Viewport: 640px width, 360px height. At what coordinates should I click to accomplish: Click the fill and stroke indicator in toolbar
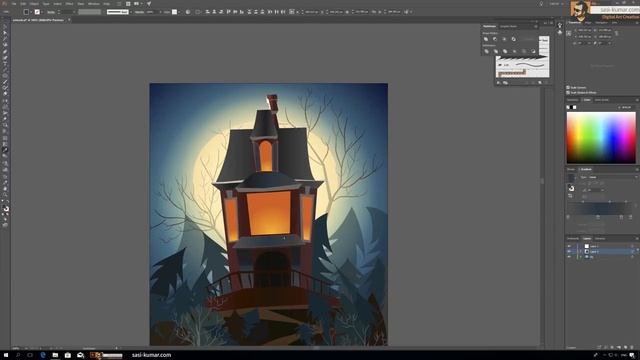click(x=6, y=208)
